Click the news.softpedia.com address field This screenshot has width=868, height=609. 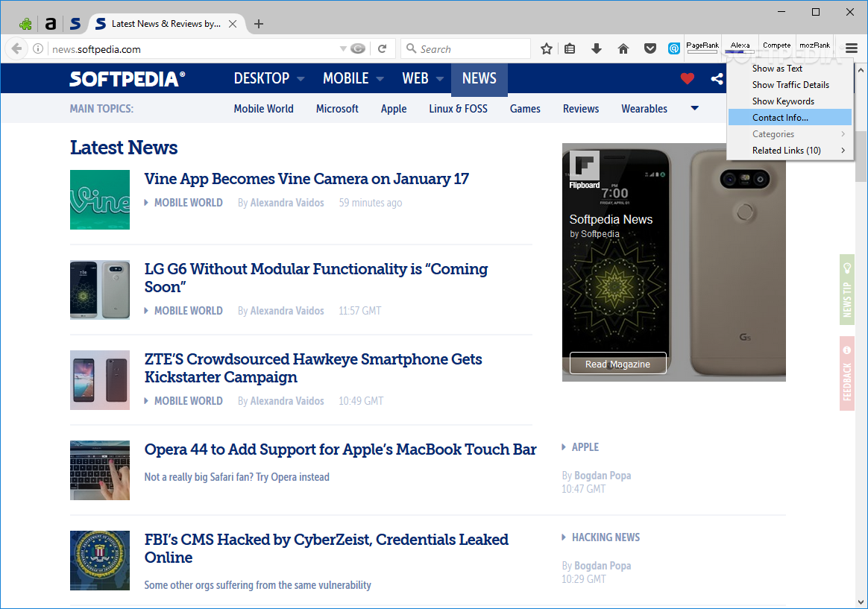(x=194, y=48)
